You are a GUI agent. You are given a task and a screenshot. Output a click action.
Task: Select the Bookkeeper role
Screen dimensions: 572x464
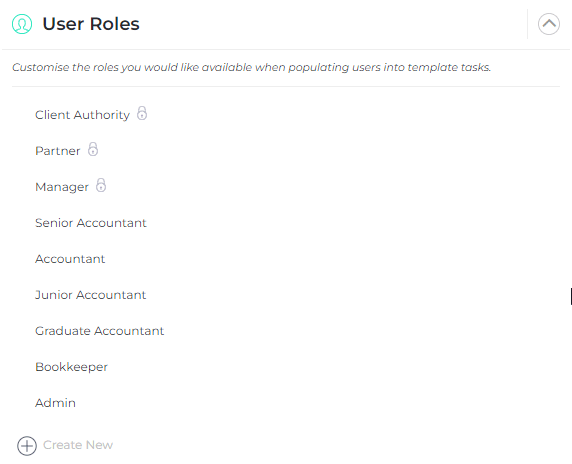[x=72, y=367]
